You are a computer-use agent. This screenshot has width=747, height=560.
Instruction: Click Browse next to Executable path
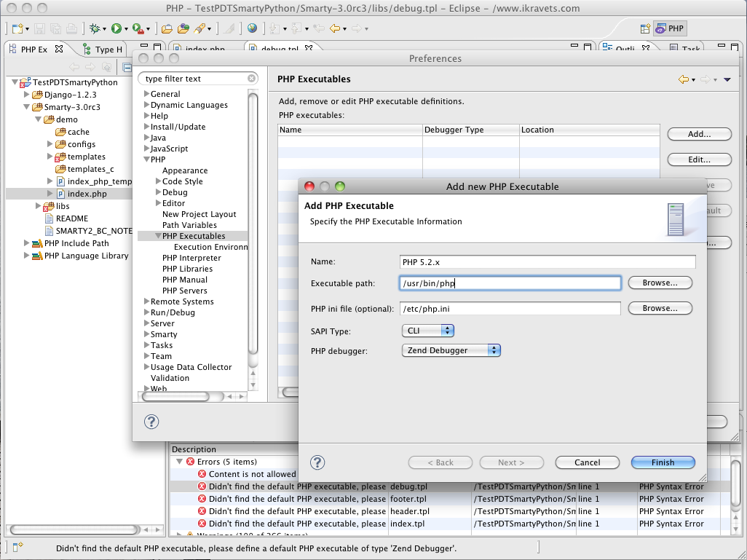(660, 283)
